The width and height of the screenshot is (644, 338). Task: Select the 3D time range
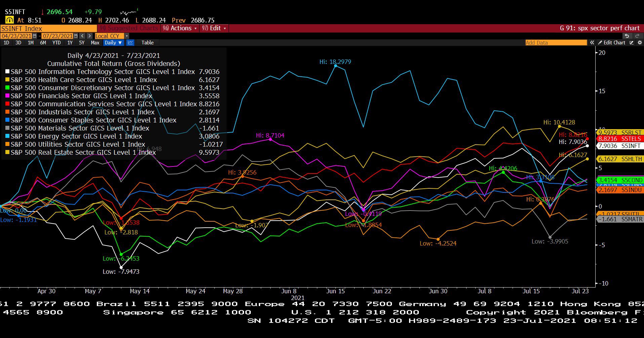18,43
